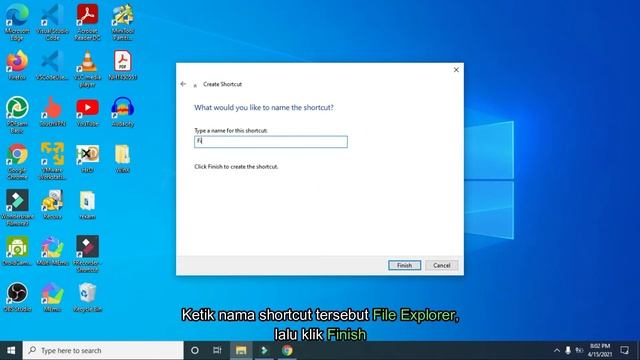
Task: Open the Windows Start menu
Action: pyautogui.click(x=11, y=350)
